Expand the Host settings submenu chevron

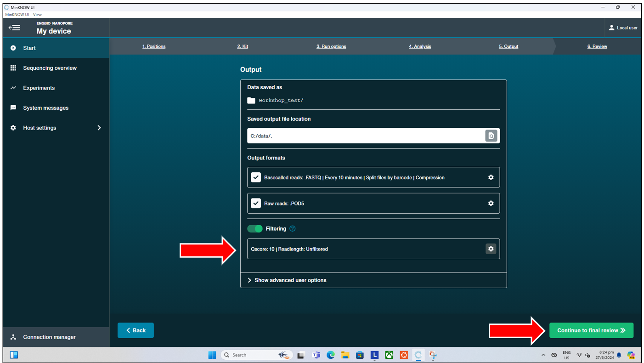click(x=99, y=128)
